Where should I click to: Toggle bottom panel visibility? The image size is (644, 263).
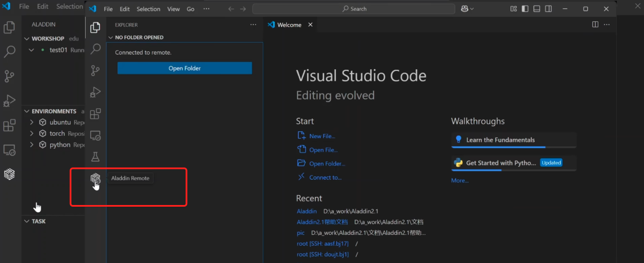[x=537, y=8]
